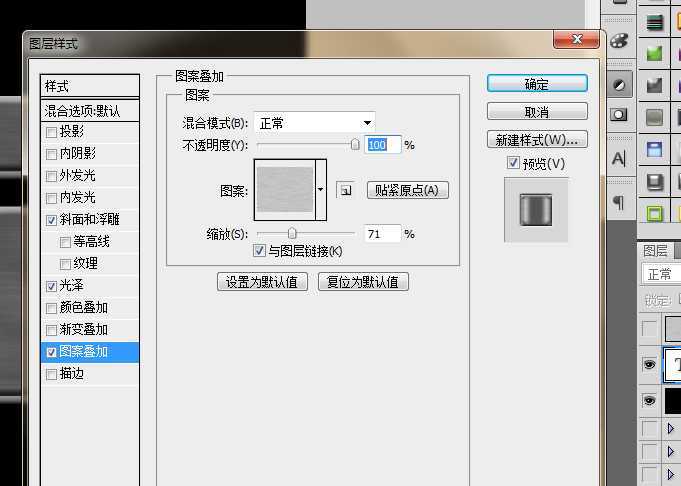Show the hidden gray layer at top
Image resolution: width=681 pixels, height=486 pixels.
pos(649,329)
